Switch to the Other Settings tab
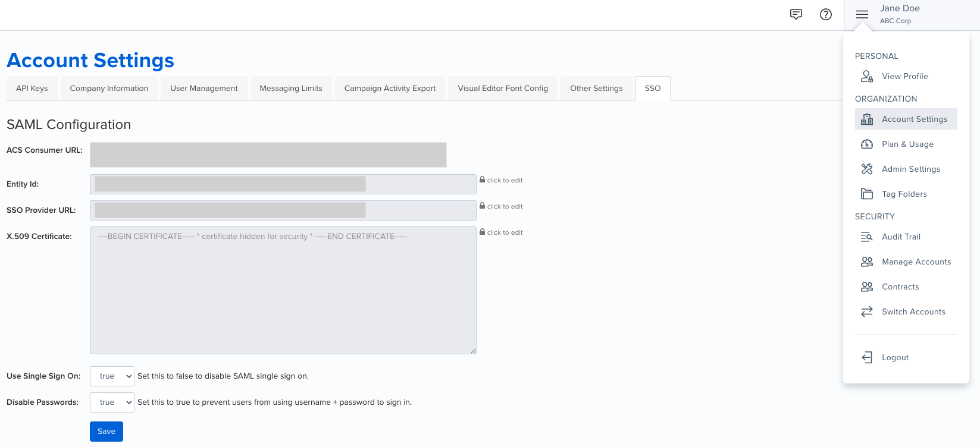980x447 pixels. pos(596,89)
